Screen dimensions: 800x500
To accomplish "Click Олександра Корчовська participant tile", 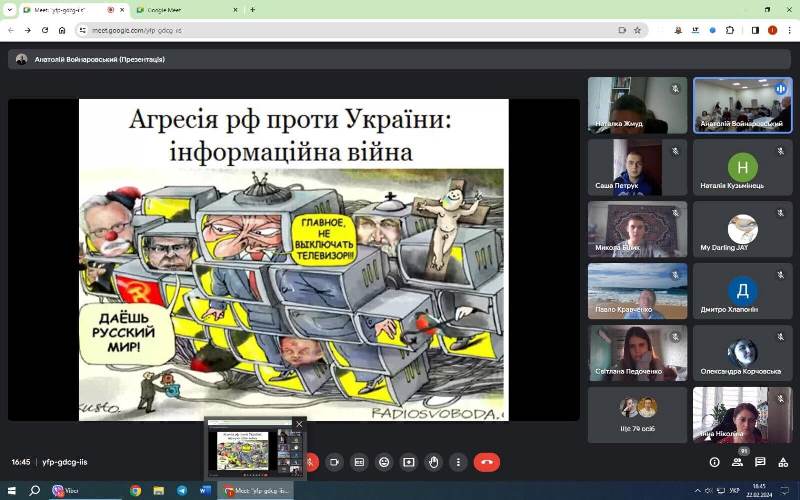I will click(742, 354).
